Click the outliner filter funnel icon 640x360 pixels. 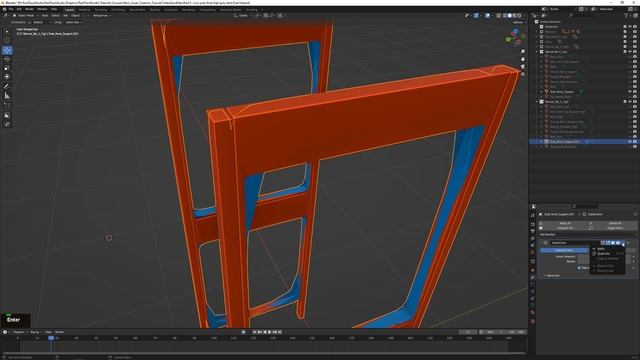[x=626, y=16]
